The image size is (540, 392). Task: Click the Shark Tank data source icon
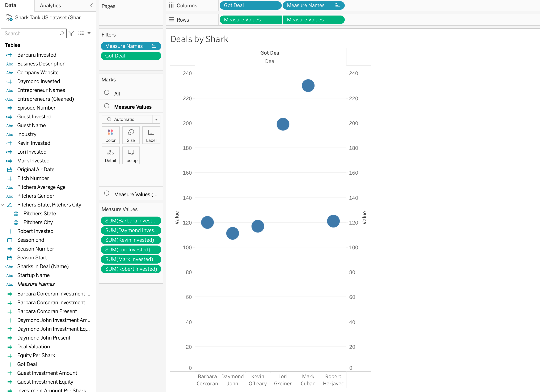(x=9, y=18)
